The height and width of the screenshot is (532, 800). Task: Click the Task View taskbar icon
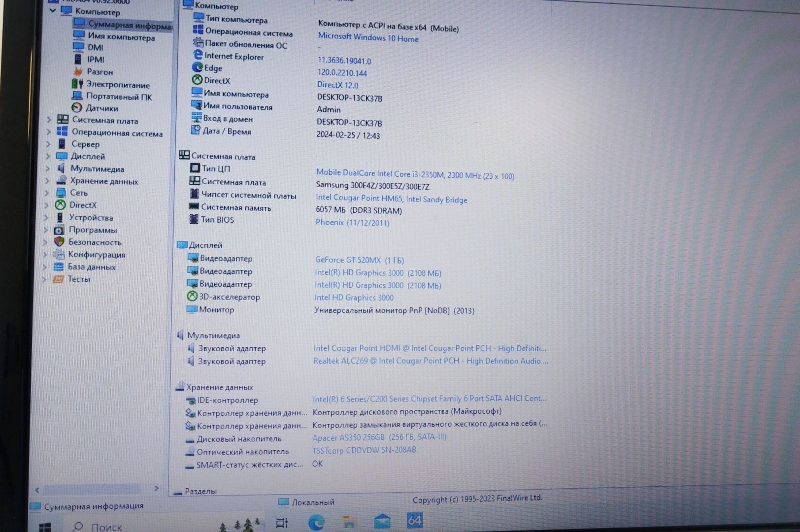tap(282, 523)
